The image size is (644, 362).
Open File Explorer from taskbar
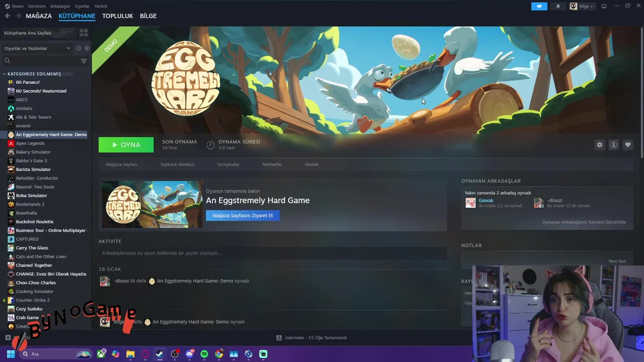pyautogui.click(x=130, y=354)
